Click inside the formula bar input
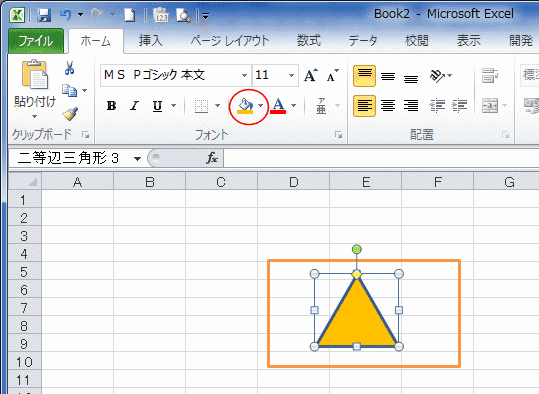This screenshot has height=394, width=539. pyautogui.click(x=381, y=158)
